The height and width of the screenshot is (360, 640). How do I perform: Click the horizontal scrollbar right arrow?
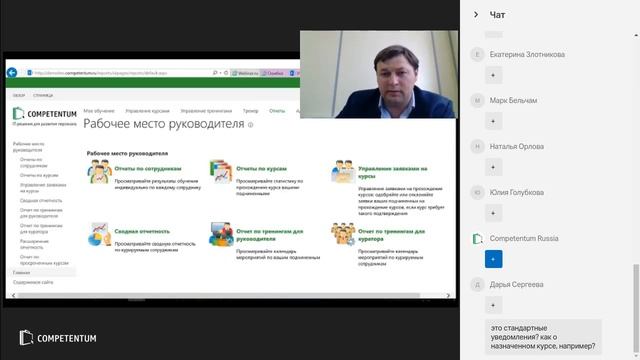click(x=448, y=295)
